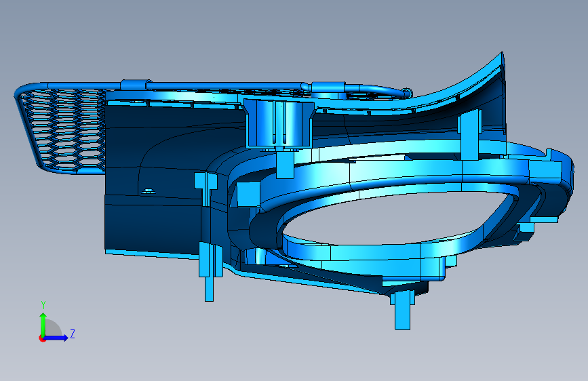
Task: Select the cylindrical boss on top of the housing
Action: pos(279,123)
